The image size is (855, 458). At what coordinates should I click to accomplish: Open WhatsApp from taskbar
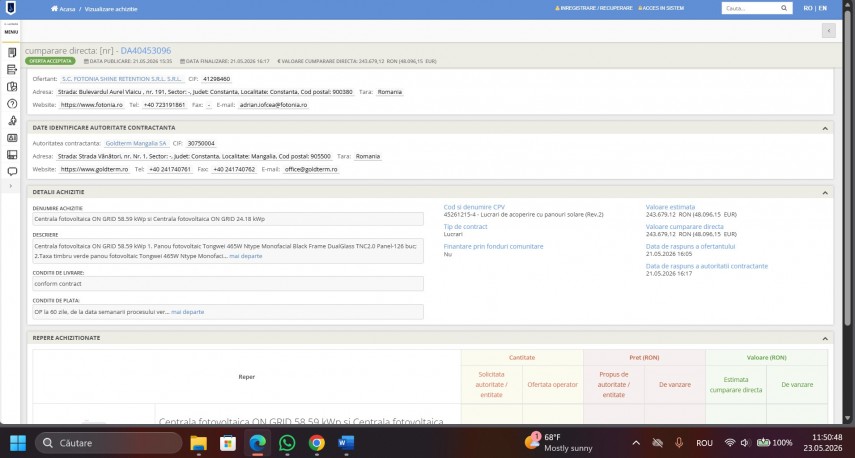[287, 443]
